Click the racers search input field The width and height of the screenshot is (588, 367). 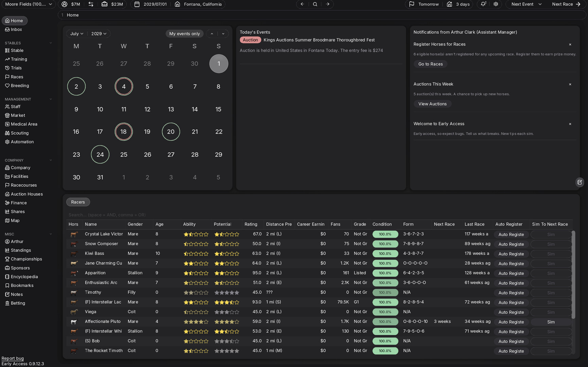pyautogui.click(x=319, y=215)
